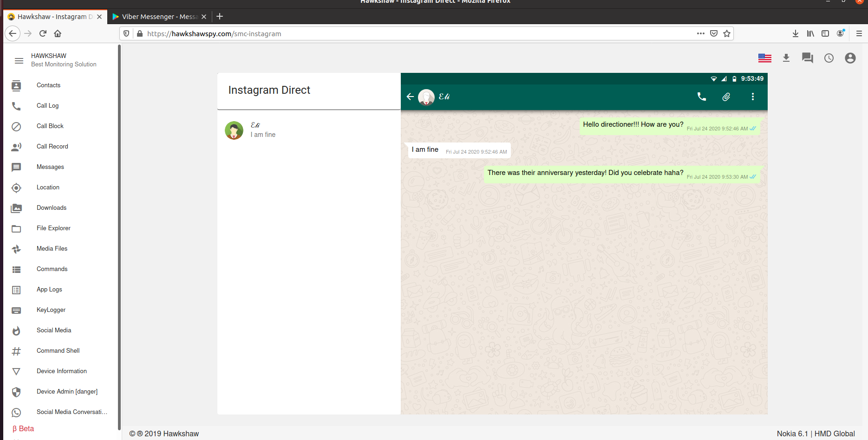Open Command Shell menu item

[58, 351]
